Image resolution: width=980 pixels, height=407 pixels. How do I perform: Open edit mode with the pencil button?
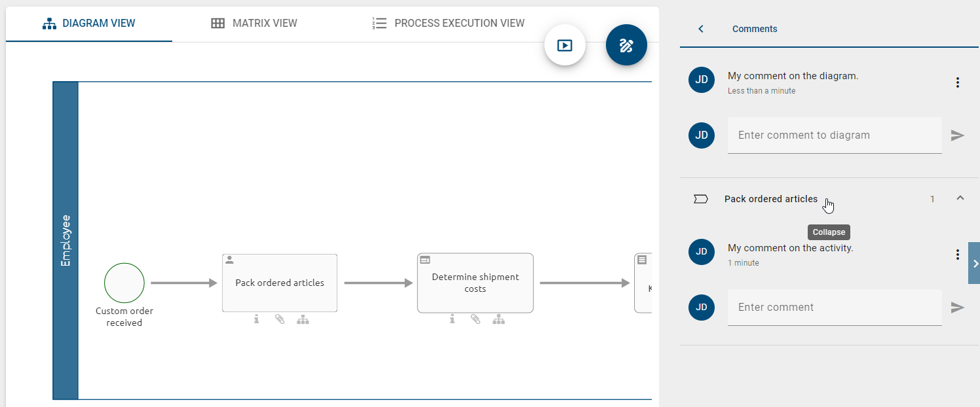[626, 44]
